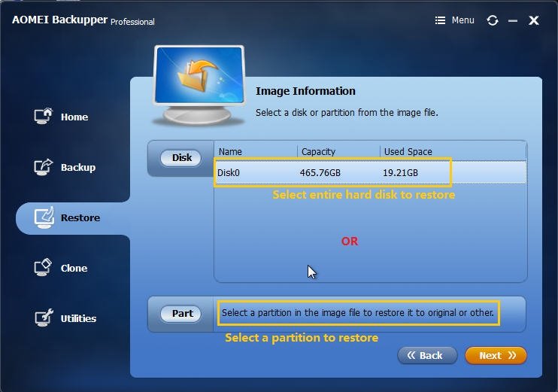Sort by the Name column header
This screenshot has width=558, height=392.
256,151
